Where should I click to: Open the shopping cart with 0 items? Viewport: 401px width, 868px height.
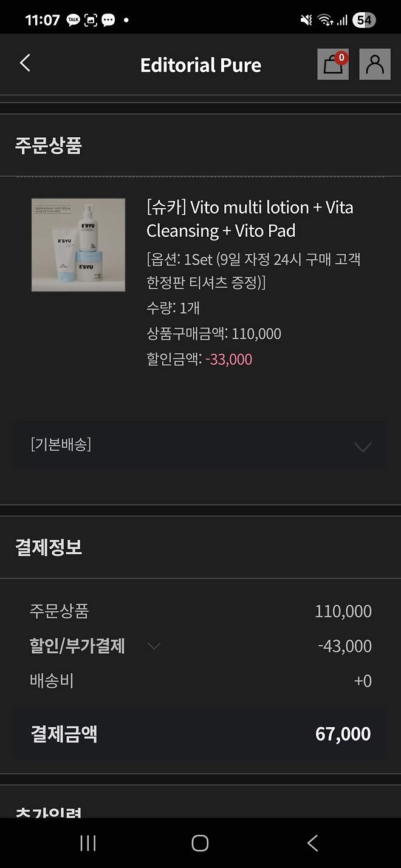click(332, 65)
